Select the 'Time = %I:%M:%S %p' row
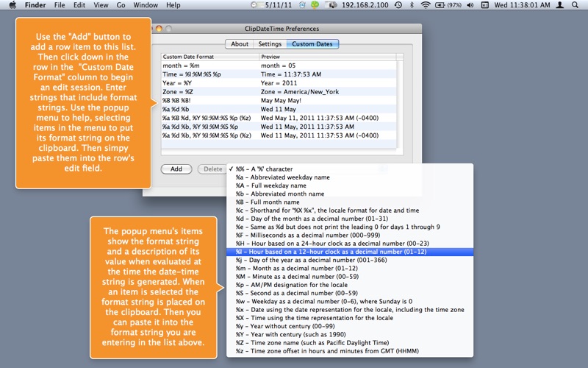The image size is (588, 368). (279, 74)
